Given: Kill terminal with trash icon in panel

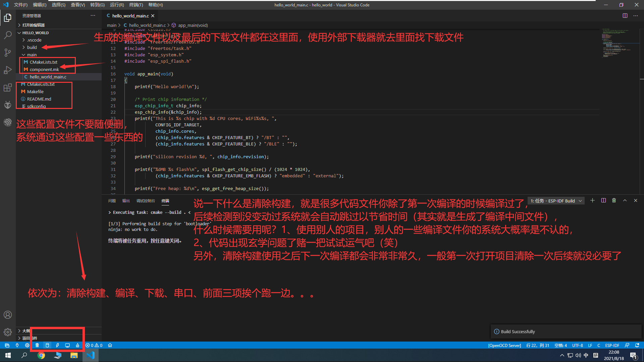Looking at the screenshot, I should pos(614,200).
